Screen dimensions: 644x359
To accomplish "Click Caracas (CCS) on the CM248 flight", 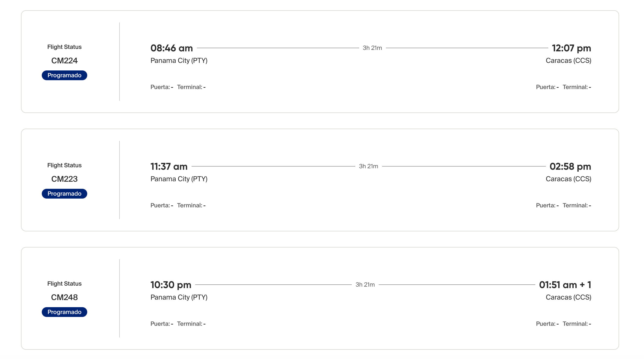I will 568,297.
